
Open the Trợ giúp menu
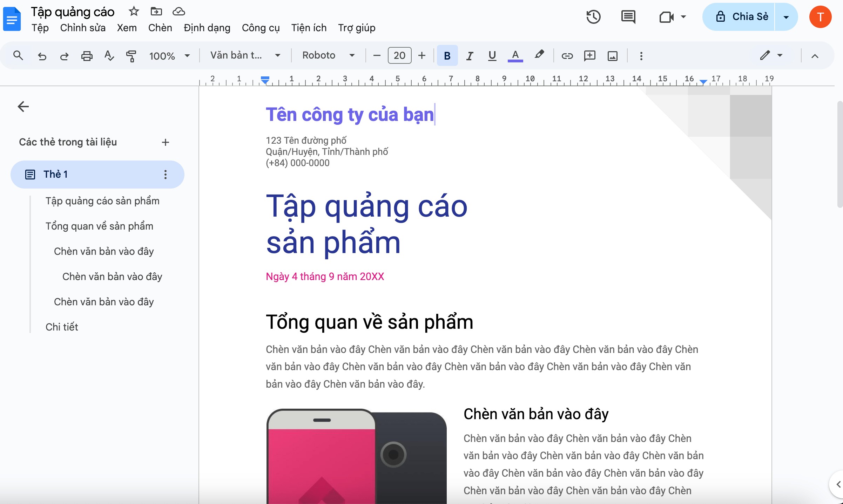(357, 28)
